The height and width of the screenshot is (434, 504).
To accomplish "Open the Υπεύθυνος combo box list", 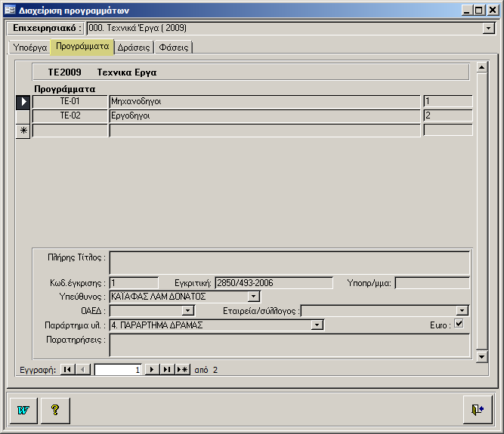I will click(x=254, y=297).
